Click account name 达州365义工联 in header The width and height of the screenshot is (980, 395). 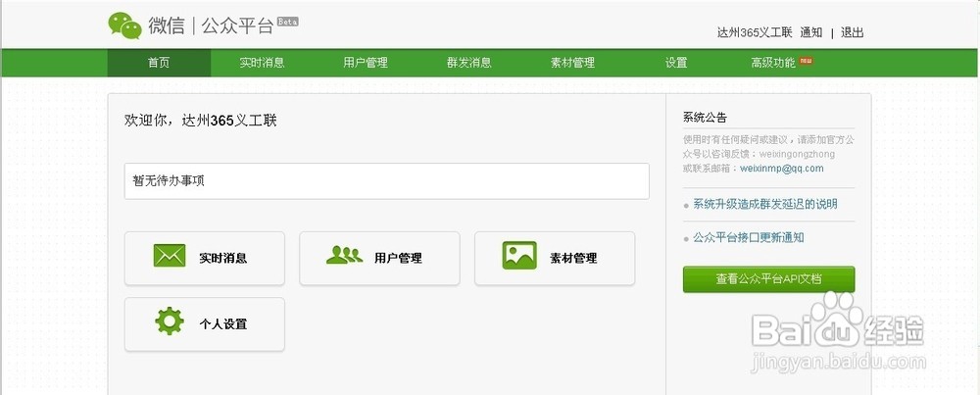click(x=755, y=33)
